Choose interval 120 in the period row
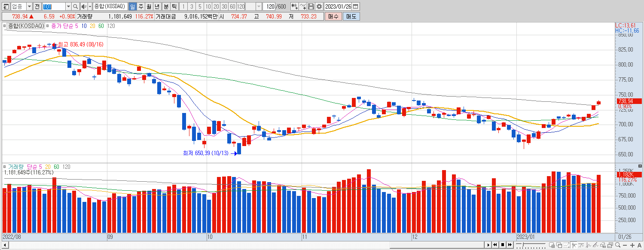Viewport: 644px width, 250px height. tap(241, 6)
